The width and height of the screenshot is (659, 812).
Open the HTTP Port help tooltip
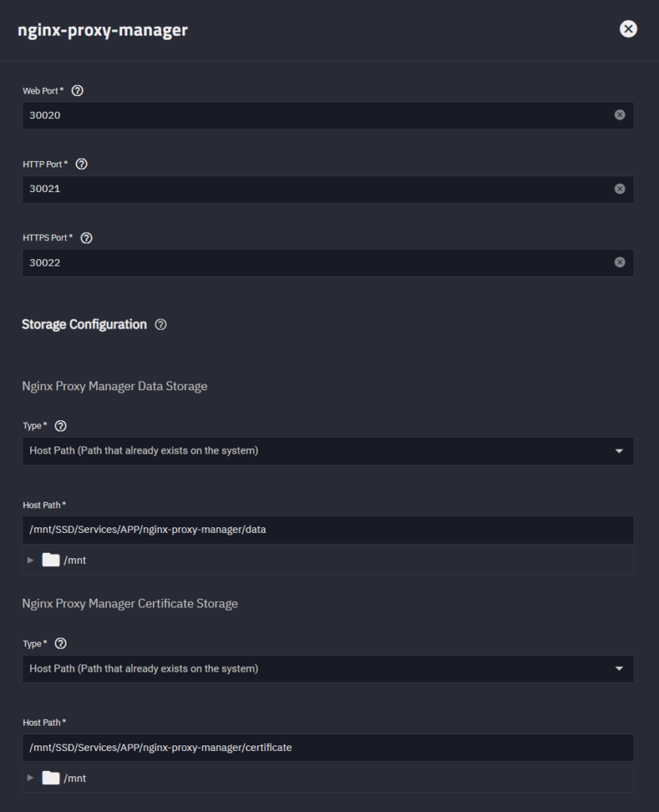click(x=81, y=164)
